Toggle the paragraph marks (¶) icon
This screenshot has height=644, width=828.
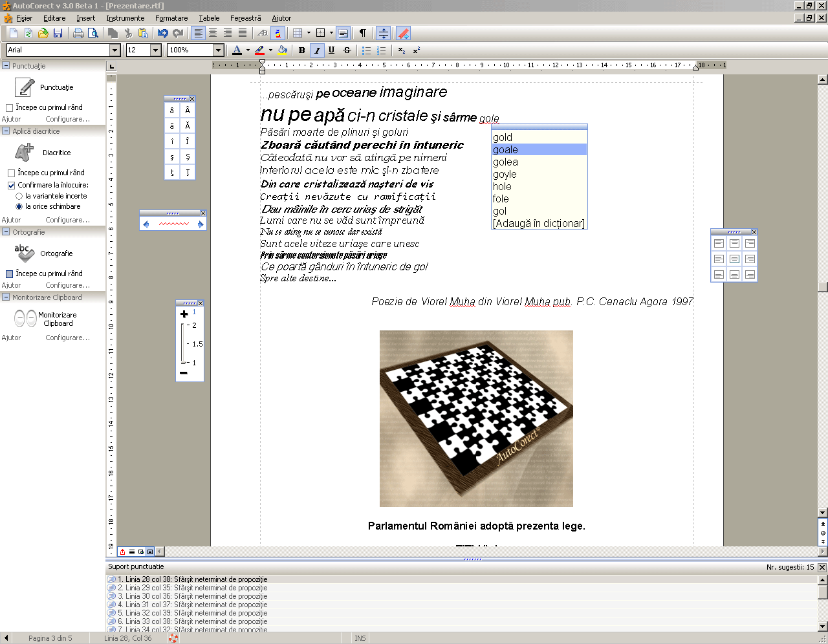coord(363,33)
